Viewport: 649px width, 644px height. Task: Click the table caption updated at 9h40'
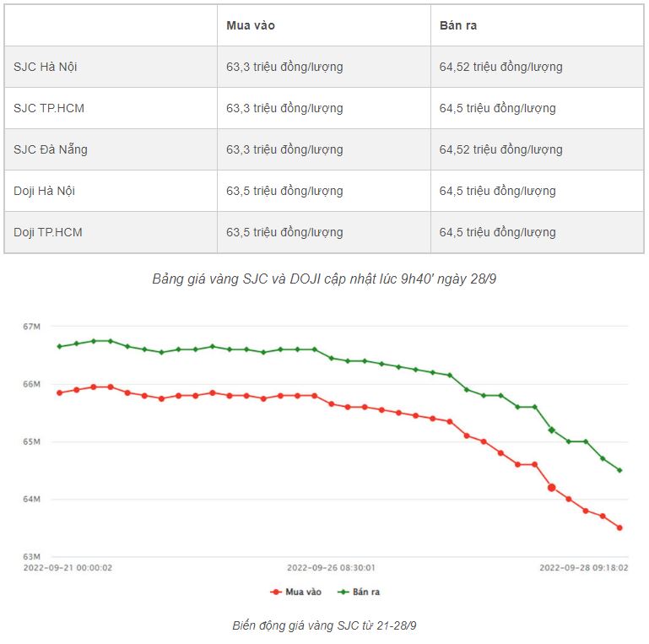point(324,279)
